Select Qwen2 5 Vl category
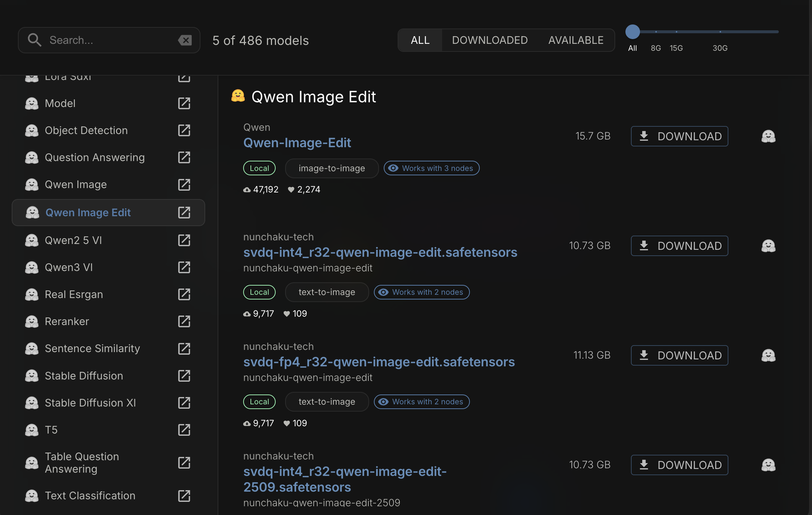Viewport: 812px width, 515px height. click(x=108, y=240)
